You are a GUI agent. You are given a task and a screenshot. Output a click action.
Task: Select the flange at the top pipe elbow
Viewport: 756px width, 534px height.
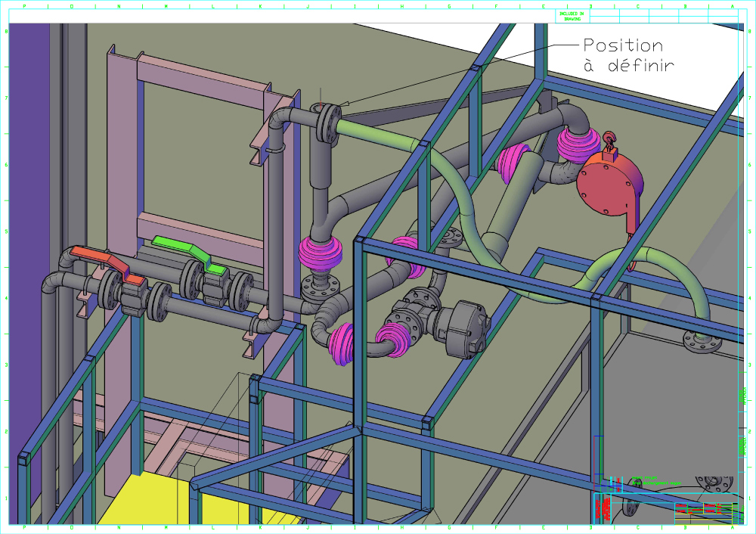[329, 123]
